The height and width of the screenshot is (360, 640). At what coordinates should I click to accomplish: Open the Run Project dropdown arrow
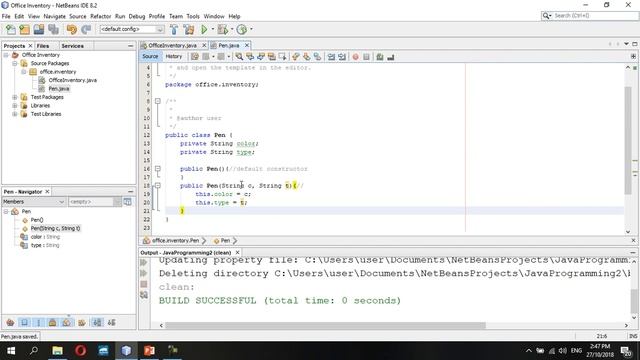pos(212,29)
